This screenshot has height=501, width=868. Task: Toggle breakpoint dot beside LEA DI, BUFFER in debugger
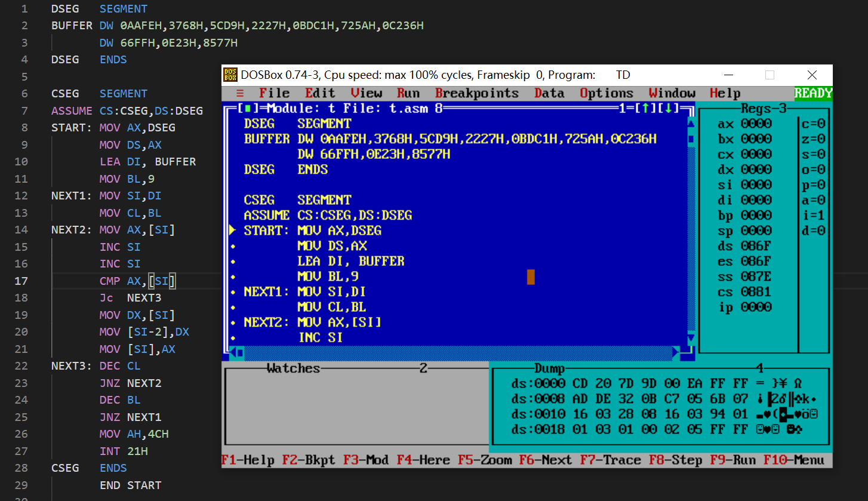click(232, 261)
